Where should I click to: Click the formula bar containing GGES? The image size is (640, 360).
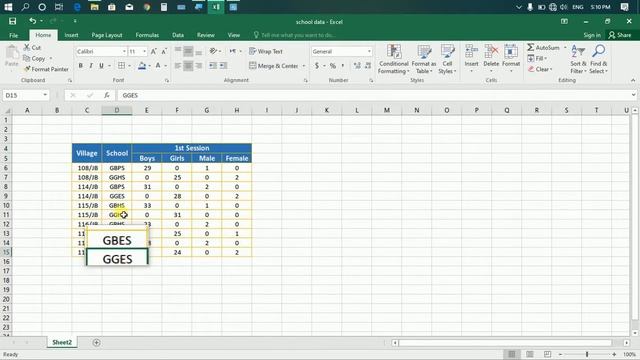[373, 95]
